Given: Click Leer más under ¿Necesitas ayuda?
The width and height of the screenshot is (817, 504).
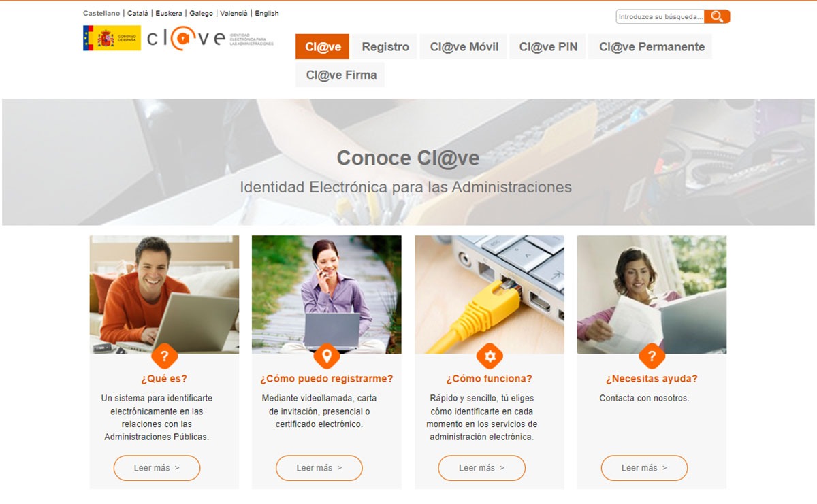Looking at the screenshot, I should (x=644, y=468).
